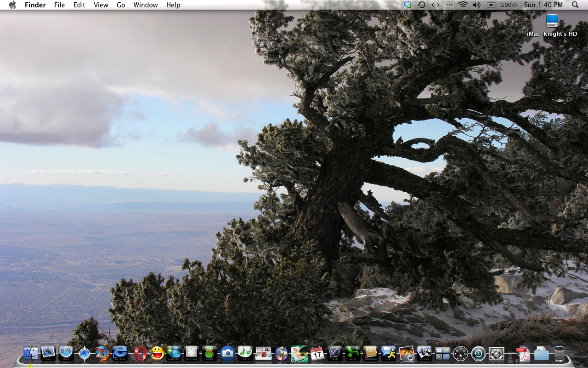Open the blue camera app in Dock
The height and width of the screenshot is (368, 588).
coord(227,353)
